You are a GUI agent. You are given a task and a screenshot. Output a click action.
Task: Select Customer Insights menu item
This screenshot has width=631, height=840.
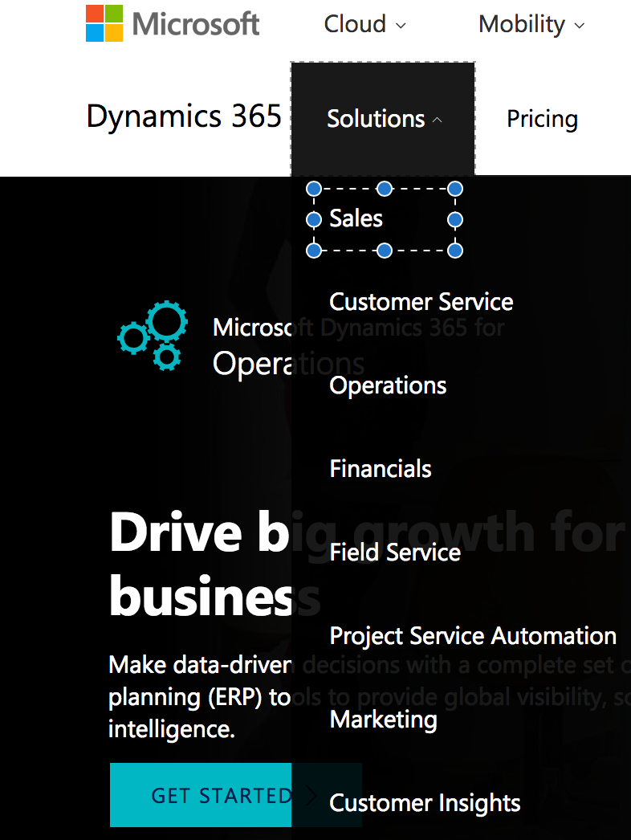click(x=425, y=803)
